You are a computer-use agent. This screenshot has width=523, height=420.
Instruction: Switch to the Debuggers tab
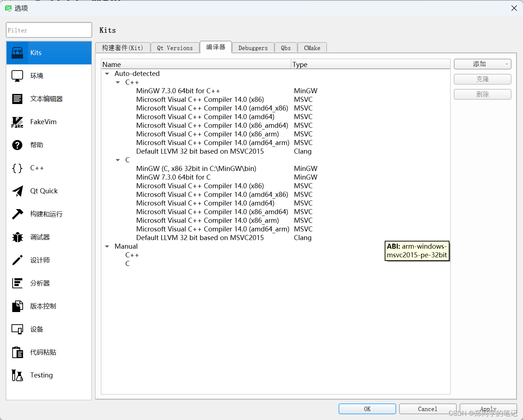pyautogui.click(x=253, y=48)
